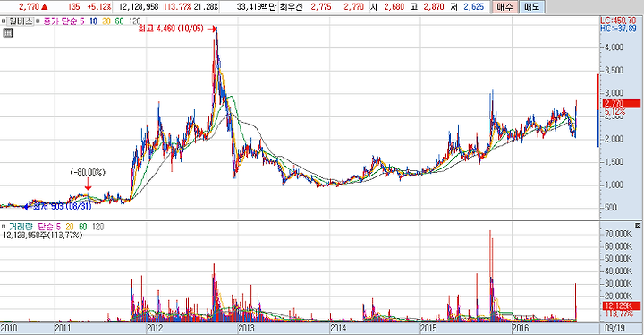
Task: Select the 60-day price moving average
Action: [120, 21]
